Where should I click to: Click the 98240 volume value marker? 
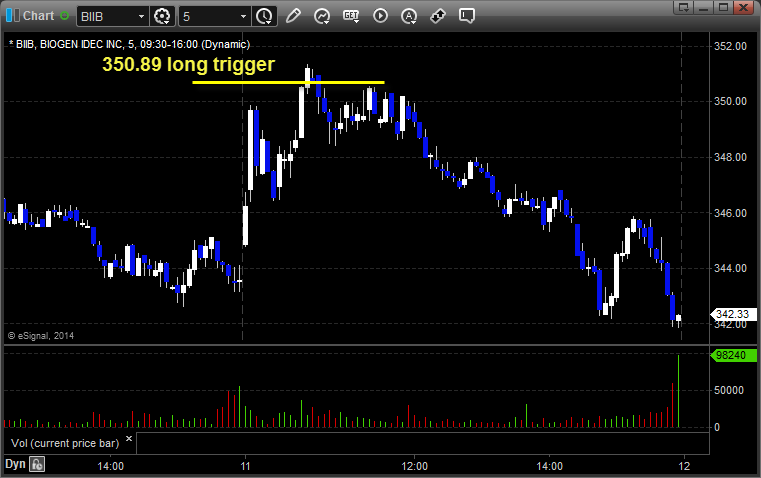pyautogui.click(x=733, y=355)
